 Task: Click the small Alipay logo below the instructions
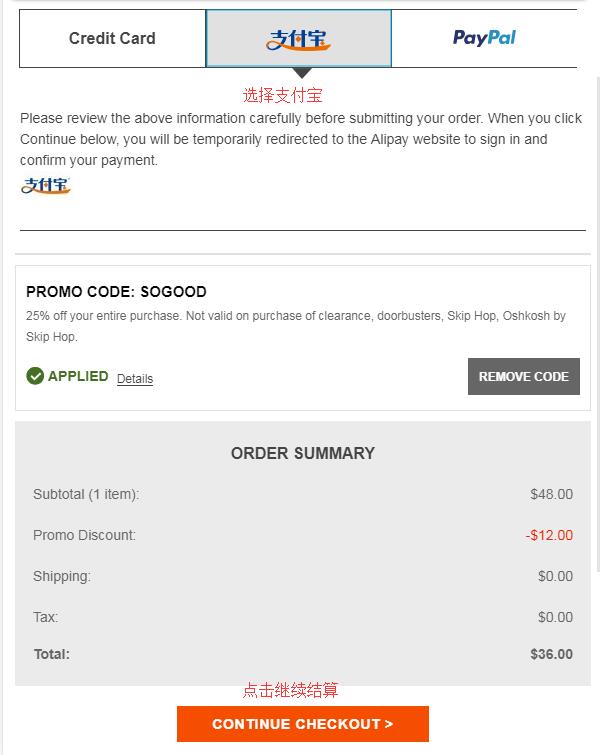click(x=46, y=185)
